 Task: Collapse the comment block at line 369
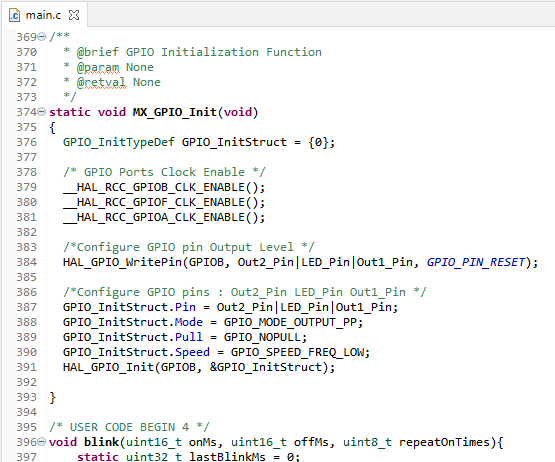click(41, 36)
